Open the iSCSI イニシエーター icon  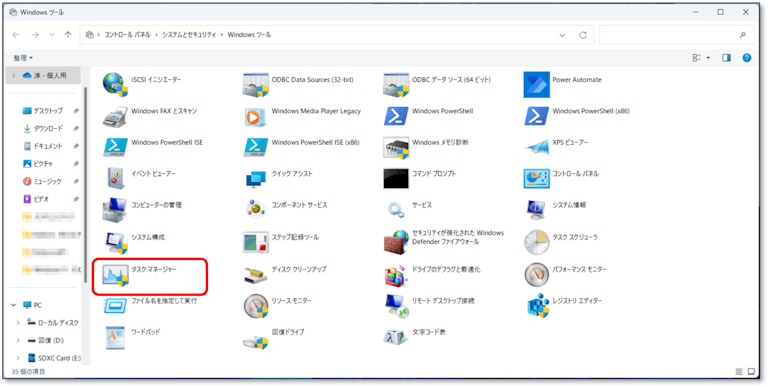pos(116,85)
